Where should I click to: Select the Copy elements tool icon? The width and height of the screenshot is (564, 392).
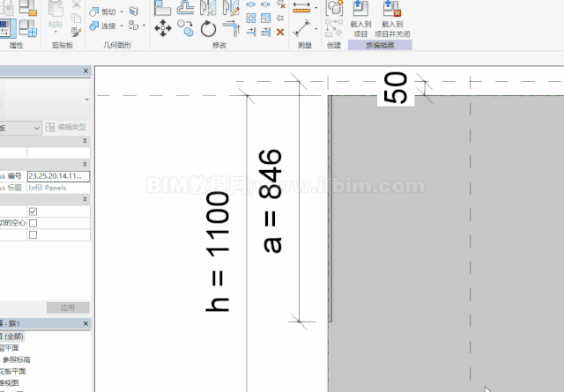click(186, 28)
